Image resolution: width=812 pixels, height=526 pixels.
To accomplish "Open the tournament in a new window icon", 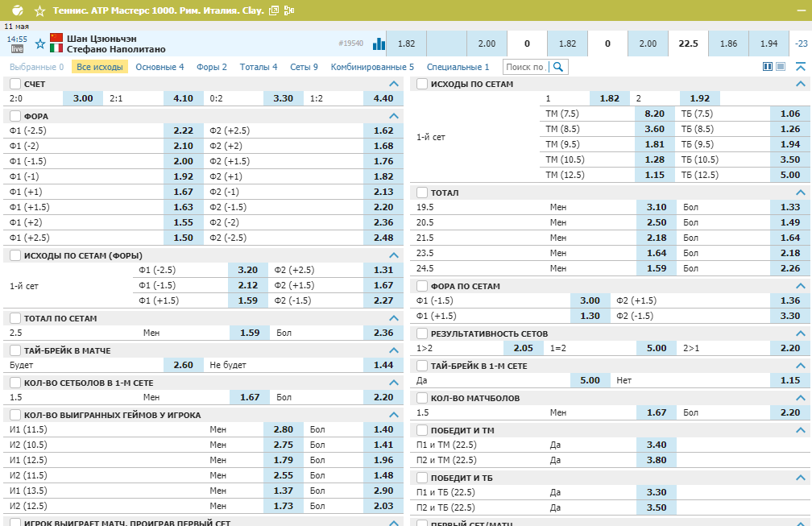I will [x=274, y=10].
